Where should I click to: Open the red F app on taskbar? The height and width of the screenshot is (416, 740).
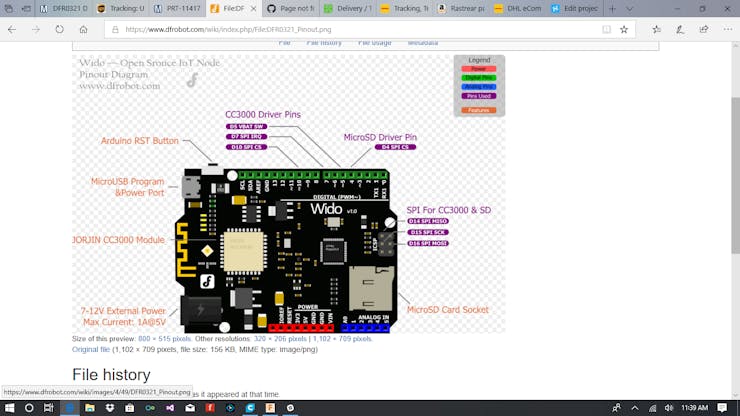coord(210,408)
